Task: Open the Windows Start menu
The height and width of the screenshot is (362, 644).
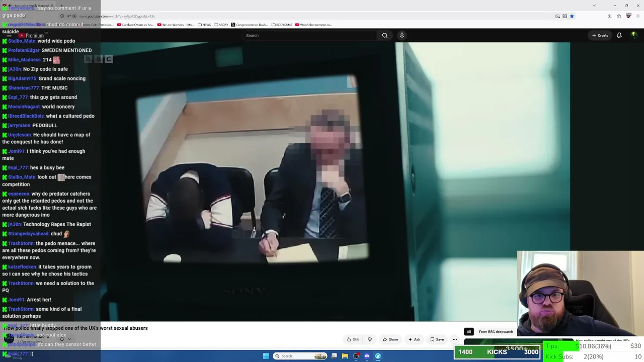Action: point(266,356)
